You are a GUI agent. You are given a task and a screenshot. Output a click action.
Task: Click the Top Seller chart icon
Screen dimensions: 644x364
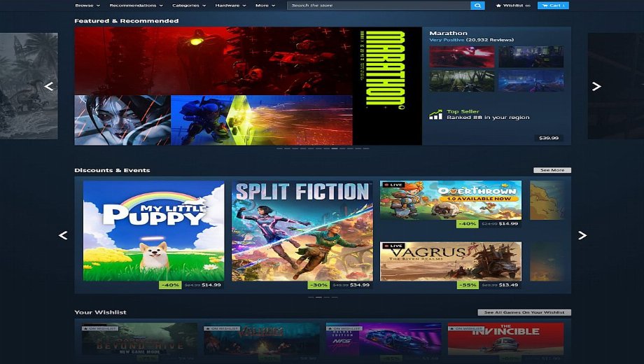435,114
